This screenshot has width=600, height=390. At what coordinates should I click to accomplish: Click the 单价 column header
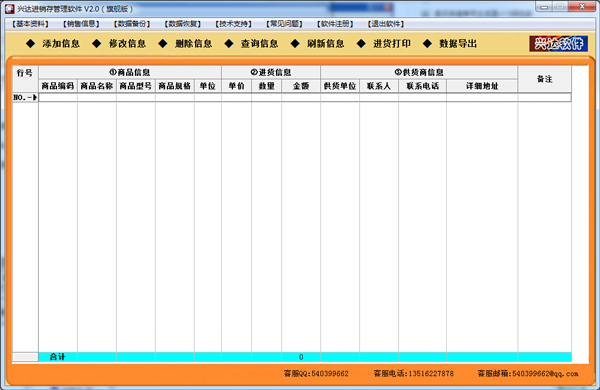tap(236, 86)
